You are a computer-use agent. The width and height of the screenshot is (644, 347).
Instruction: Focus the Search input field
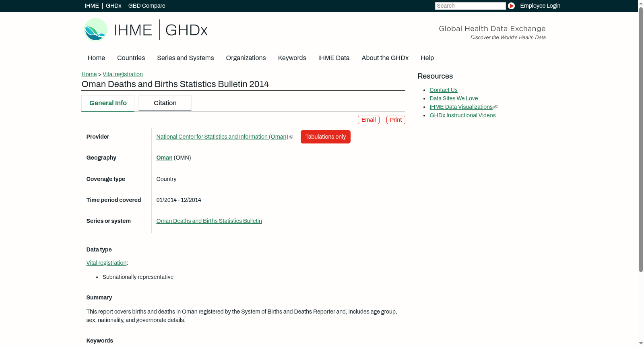470,6
